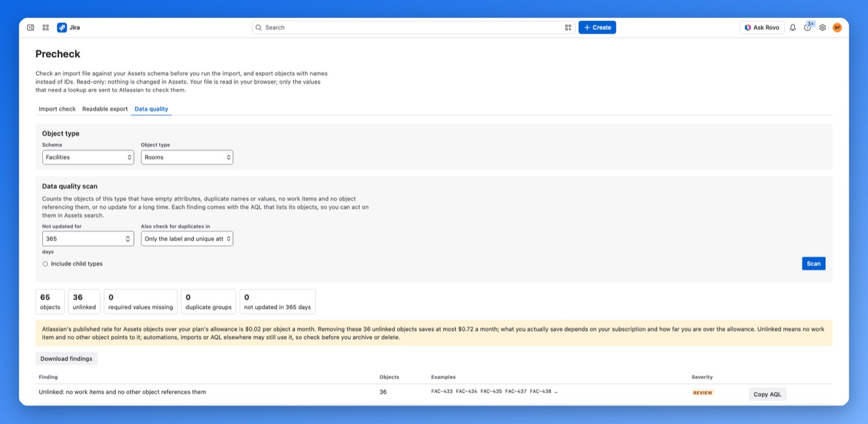This screenshot has width=868, height=424.
Task: Click the 65 objects summary card
Action: click(50, 301)
